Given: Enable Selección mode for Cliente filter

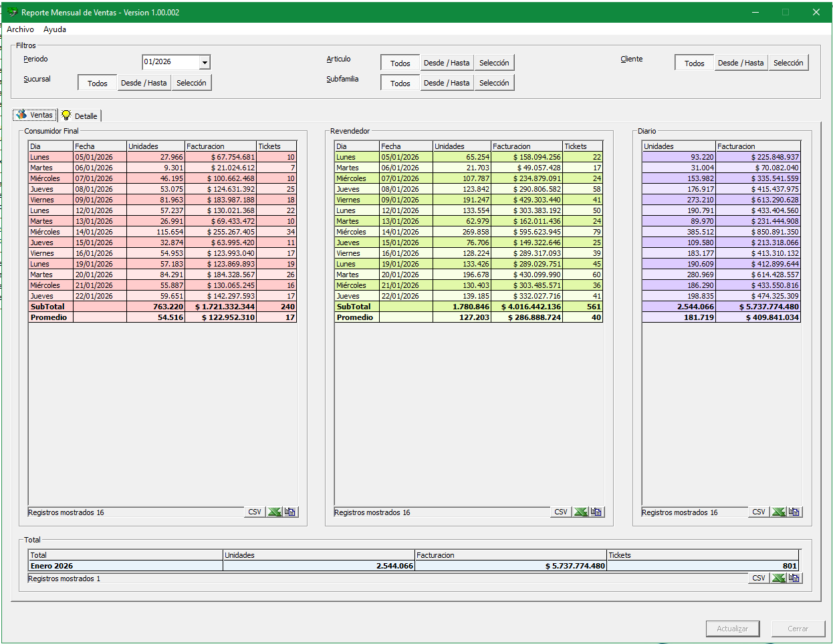Looking at the screenshot, I should (x=788, y=63).
